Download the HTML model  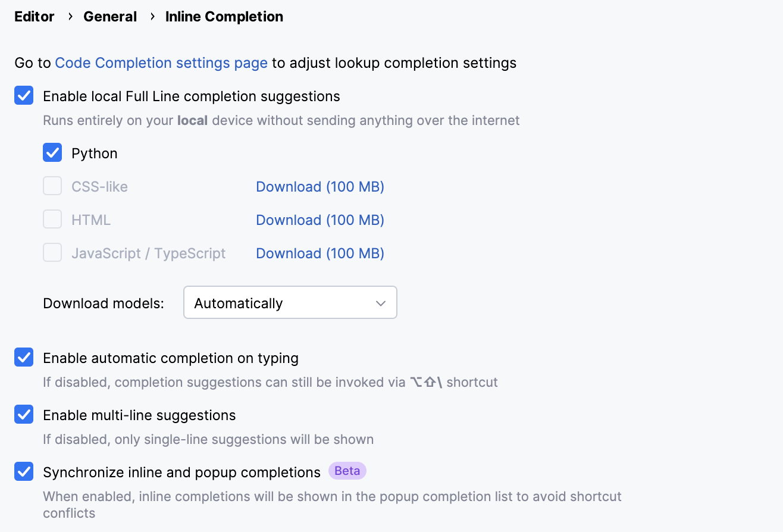320,220
